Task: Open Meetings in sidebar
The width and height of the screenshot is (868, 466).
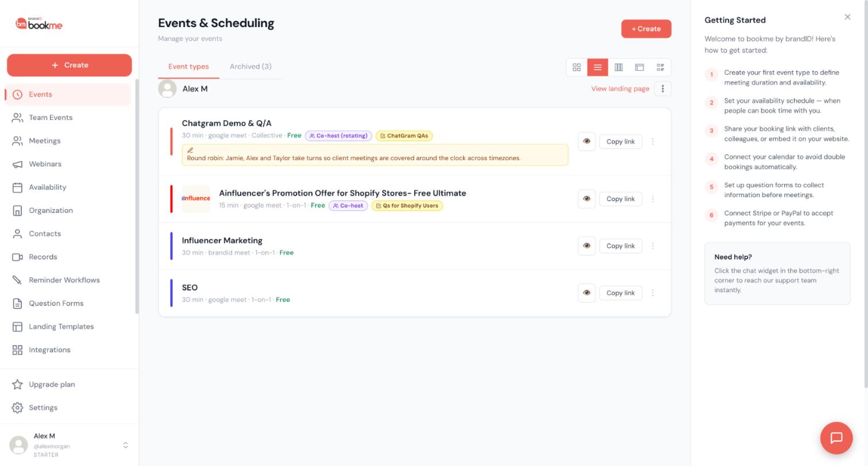Action: (68, 141)
